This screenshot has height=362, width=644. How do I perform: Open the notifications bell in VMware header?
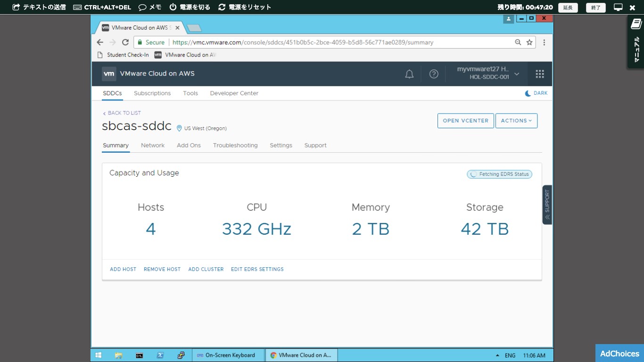[x=409, y=74]
